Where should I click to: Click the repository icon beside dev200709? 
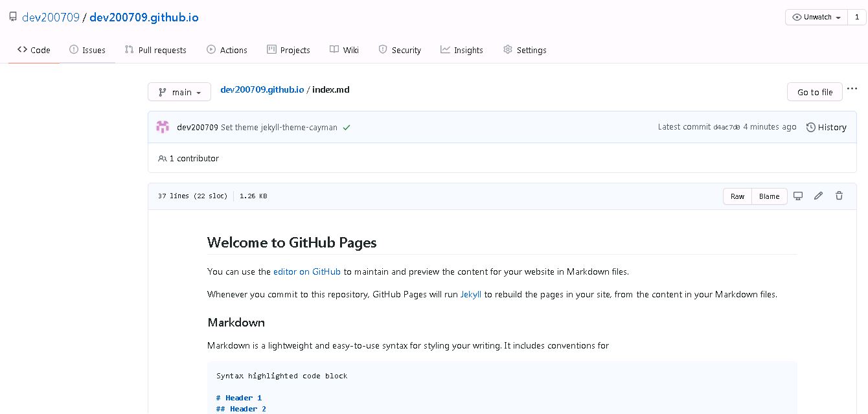(13, 17)
